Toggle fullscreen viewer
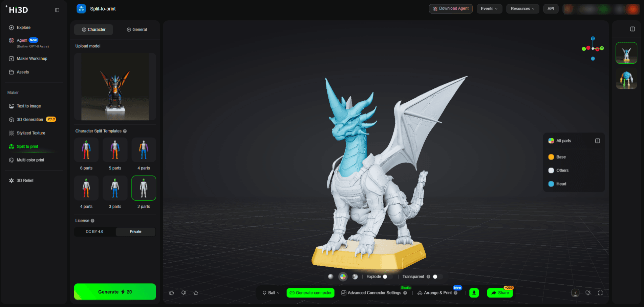This screenshot has width=644, height=307. click(600, 293)
